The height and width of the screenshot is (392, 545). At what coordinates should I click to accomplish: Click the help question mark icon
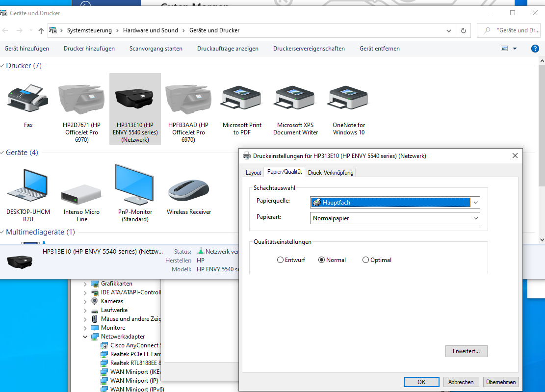[x=535, y=49]
